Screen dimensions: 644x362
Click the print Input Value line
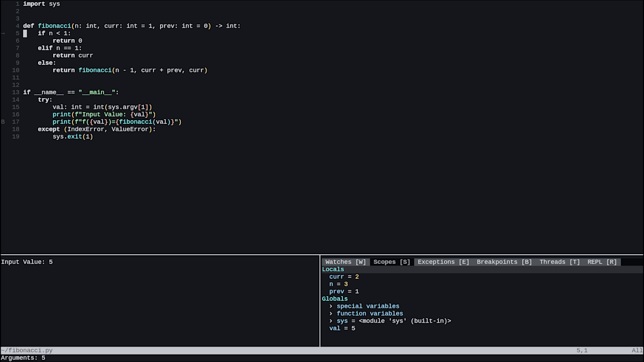point(104,115)
